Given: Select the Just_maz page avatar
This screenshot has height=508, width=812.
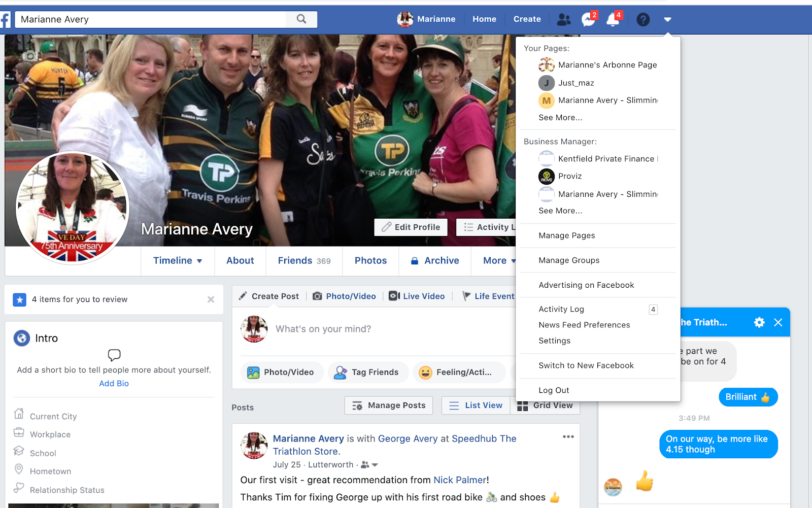Looking at the screenshot, I should [x=547, y=83].
